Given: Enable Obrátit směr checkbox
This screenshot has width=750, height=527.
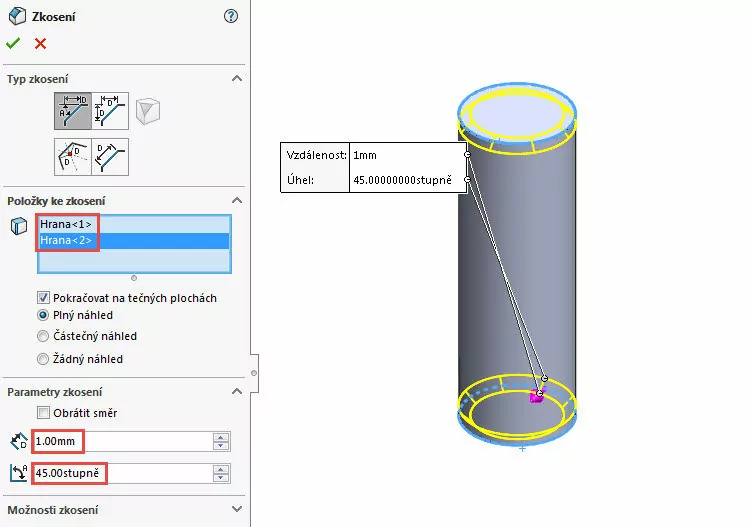Looking at the screenshot, I should tap(43, 413).
